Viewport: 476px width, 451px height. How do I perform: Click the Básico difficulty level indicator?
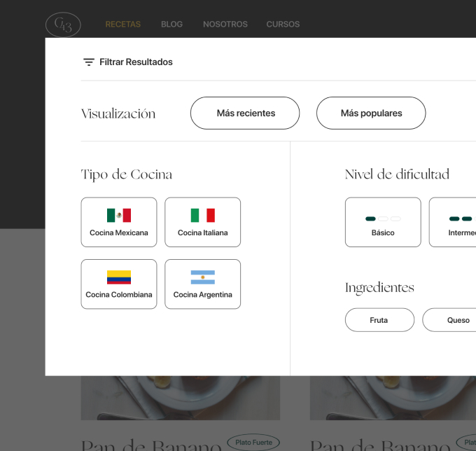click(383, 219)
